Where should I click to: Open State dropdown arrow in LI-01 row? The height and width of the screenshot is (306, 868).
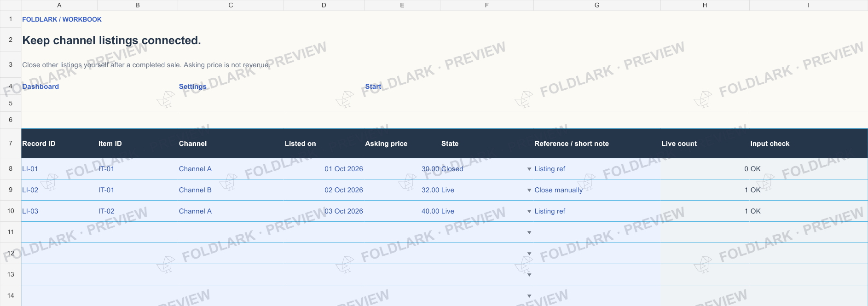click(x=529, y=169)
